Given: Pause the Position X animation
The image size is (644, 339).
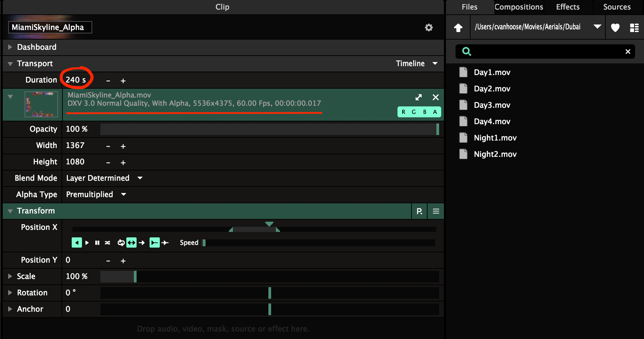Looking at the screenshot, I should pos(97,243).
